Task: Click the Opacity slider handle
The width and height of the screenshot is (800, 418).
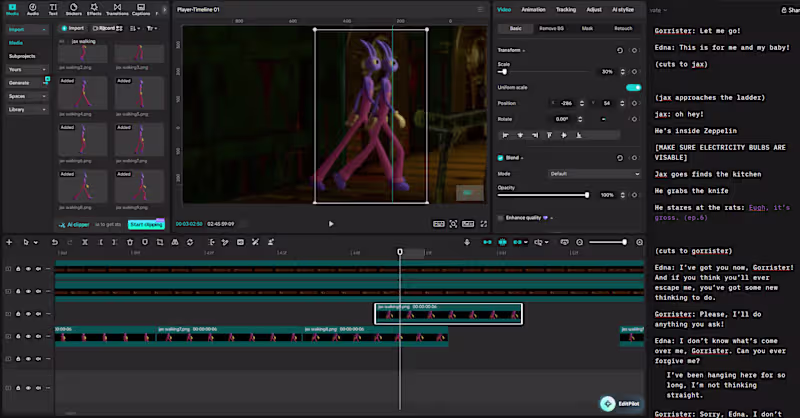Action: (587, 195)
